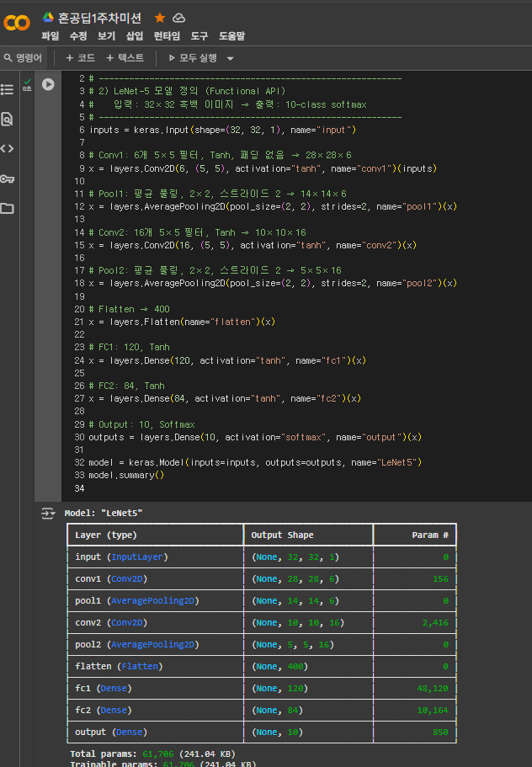Click the 2,416 param count value

point(436,623)
